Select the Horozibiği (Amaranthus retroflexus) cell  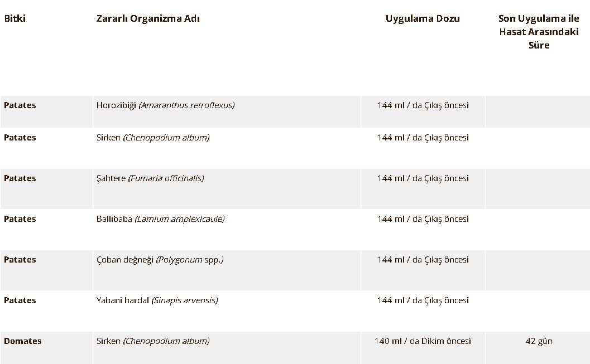coord(165,105)
